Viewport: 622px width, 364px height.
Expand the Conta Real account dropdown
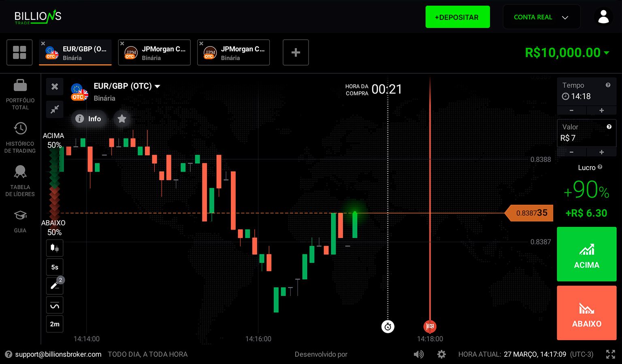(541, 17)
